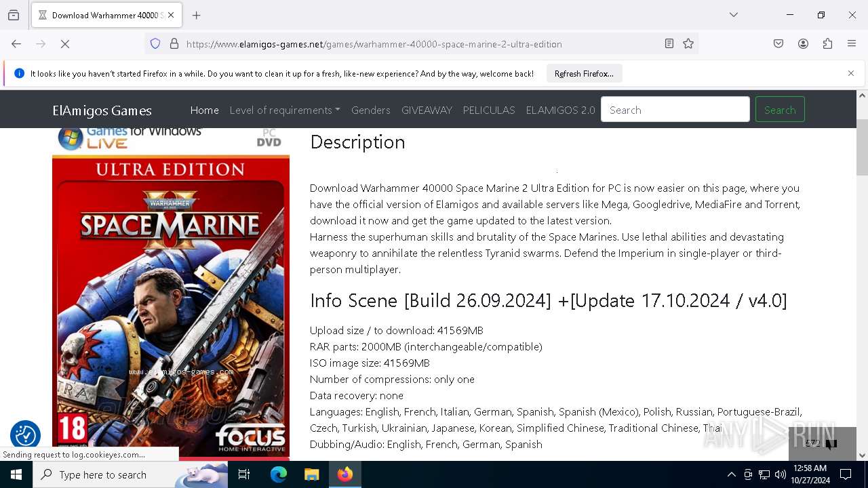
Task: Click the Space Marine 2 cover image
Action: (x=171, y=291)
